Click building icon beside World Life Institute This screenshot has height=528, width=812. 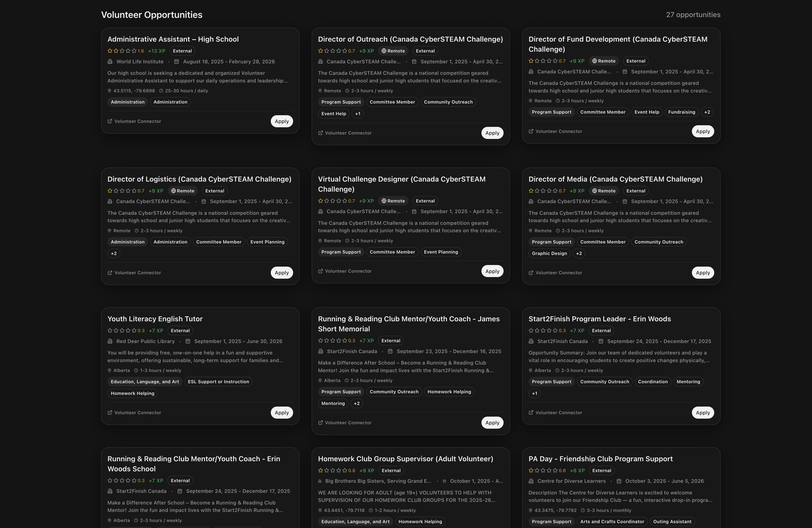(x=110, y=62)
